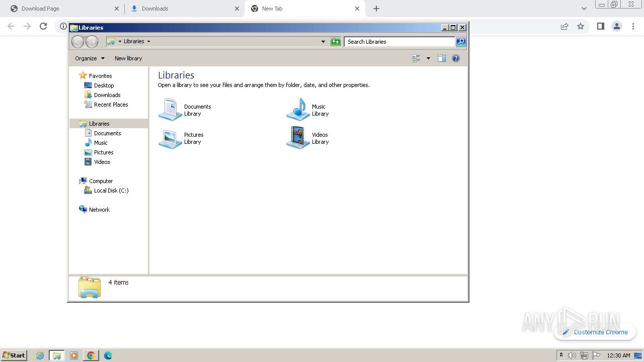Launch Windows Media Player from taskbar
Viewport: 644px width, 362px height.
coord(74,355)
